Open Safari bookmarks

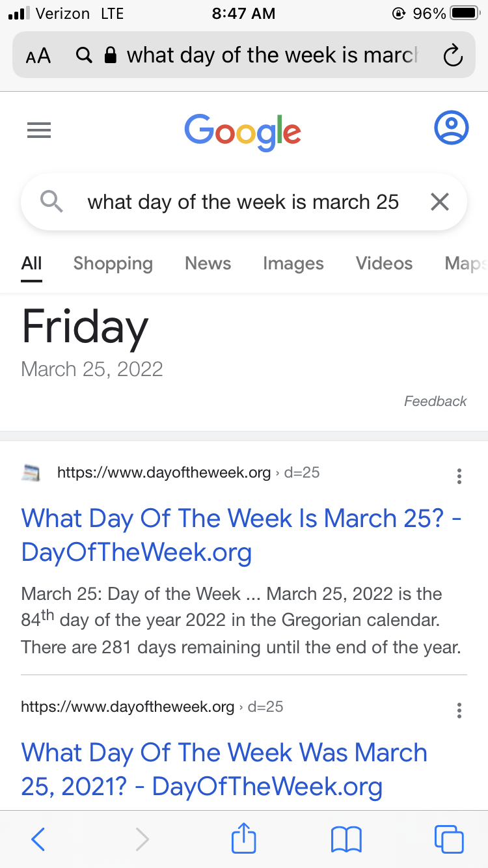click(x=346, y=839)
